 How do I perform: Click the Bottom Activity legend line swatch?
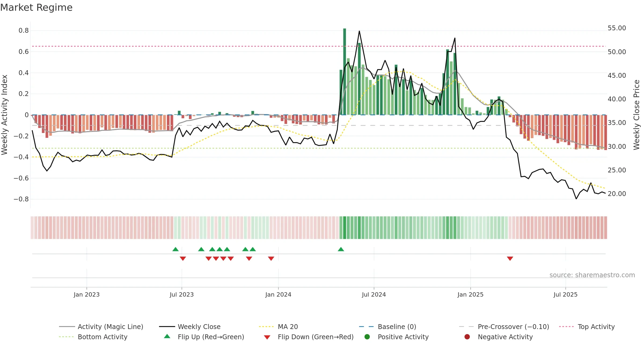pyautogui.click(x=66, y=337)
